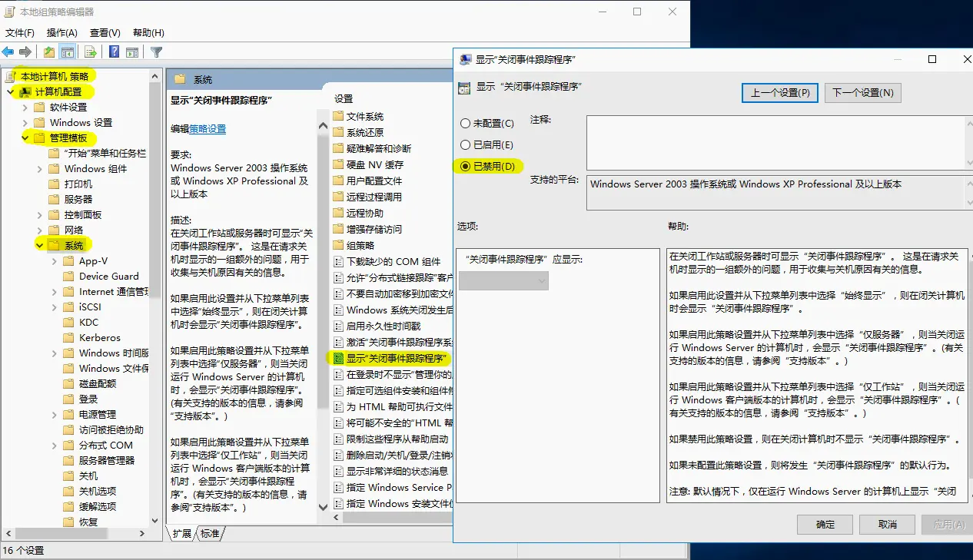This screenshot has width=973, height=560.
Task: Collapse the 计算机配置 tree node
Action: coord(10,91)
